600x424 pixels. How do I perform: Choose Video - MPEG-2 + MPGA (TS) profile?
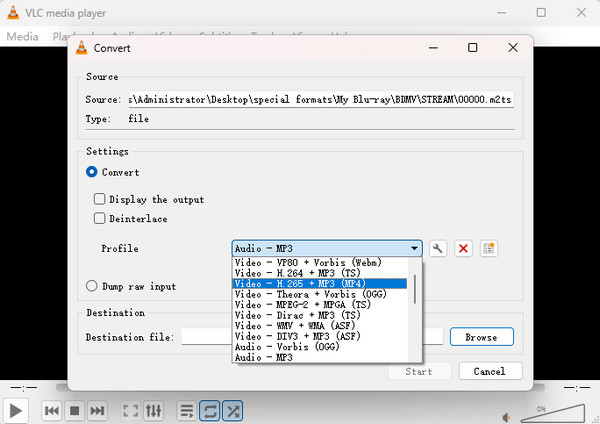click(x=320, y=305)
